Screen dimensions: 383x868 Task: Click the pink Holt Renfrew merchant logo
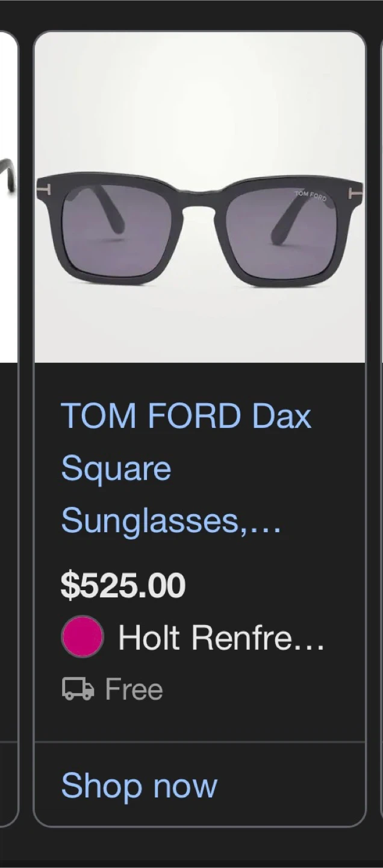83,637
